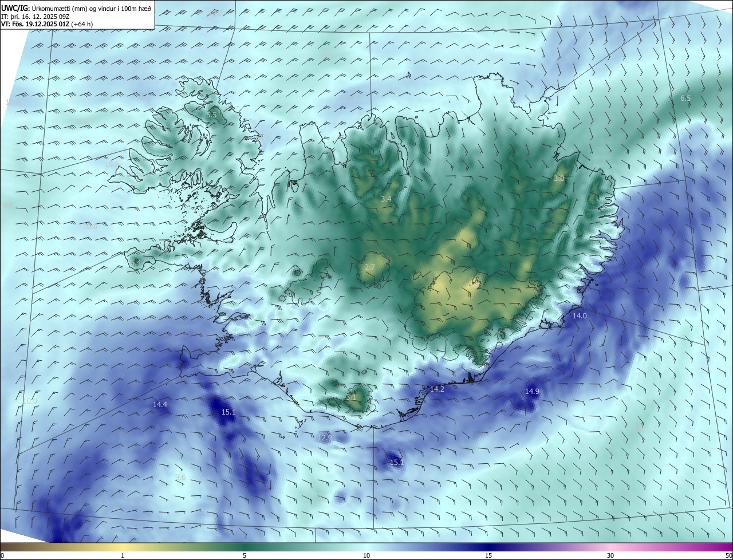Click the title text 'Úrkomumætti (mm) og vindur í 100m hæð'
This screenshot has width=733, height=560.
pyautogui.click(x=92, y=9)
